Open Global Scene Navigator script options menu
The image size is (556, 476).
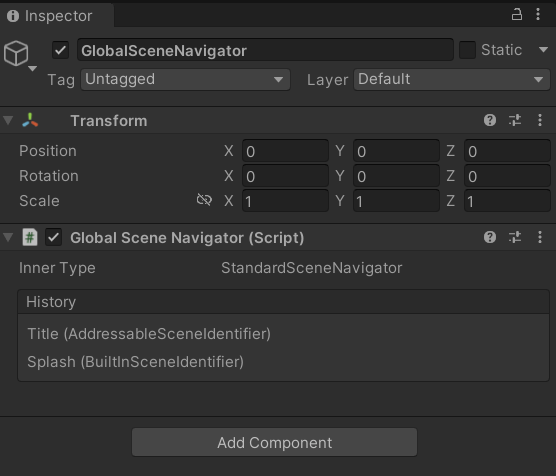tap(540, 237)
